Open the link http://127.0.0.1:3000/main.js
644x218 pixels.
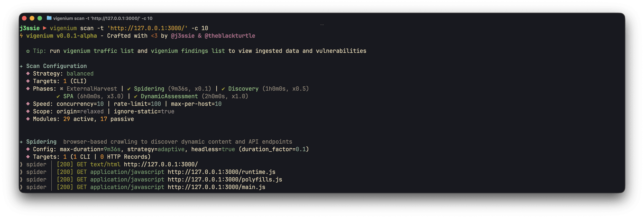216,187
